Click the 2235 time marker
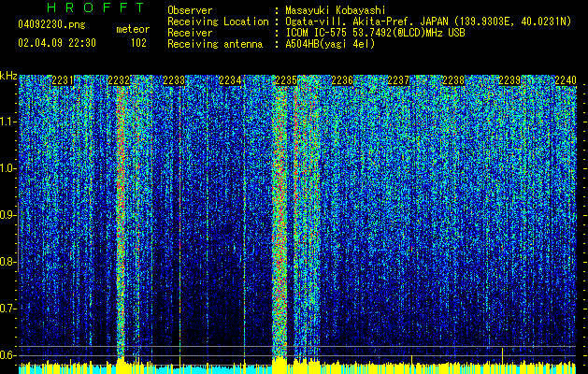This screenshot has height=374, width=588. 286,80
